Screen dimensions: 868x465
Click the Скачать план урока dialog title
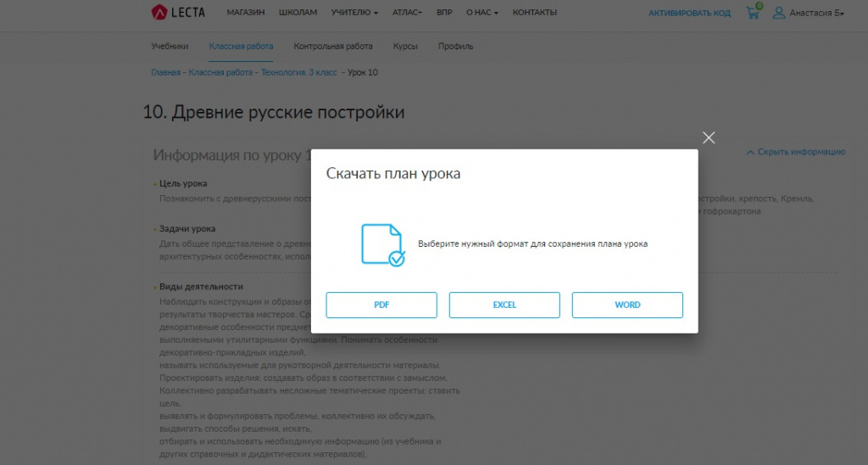[393, 173]
